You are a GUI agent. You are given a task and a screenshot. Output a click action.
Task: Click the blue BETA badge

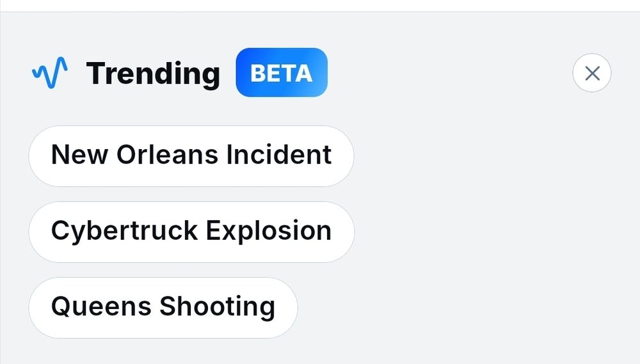[282, 73]
